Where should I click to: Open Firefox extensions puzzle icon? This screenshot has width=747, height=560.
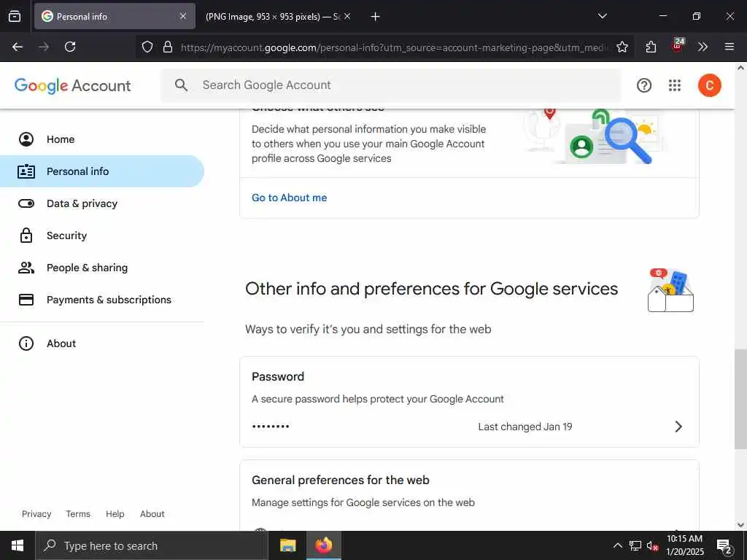(651, 47)
